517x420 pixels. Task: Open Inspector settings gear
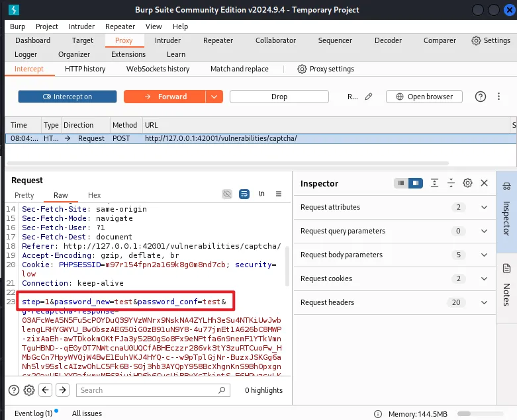click(467, 183)
